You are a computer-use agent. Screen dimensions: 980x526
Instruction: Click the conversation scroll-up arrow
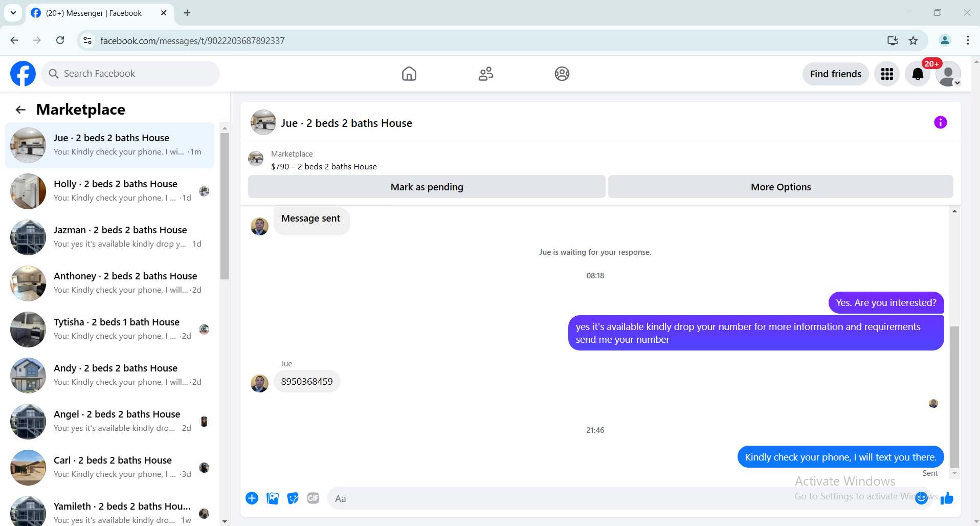point(954,211)
